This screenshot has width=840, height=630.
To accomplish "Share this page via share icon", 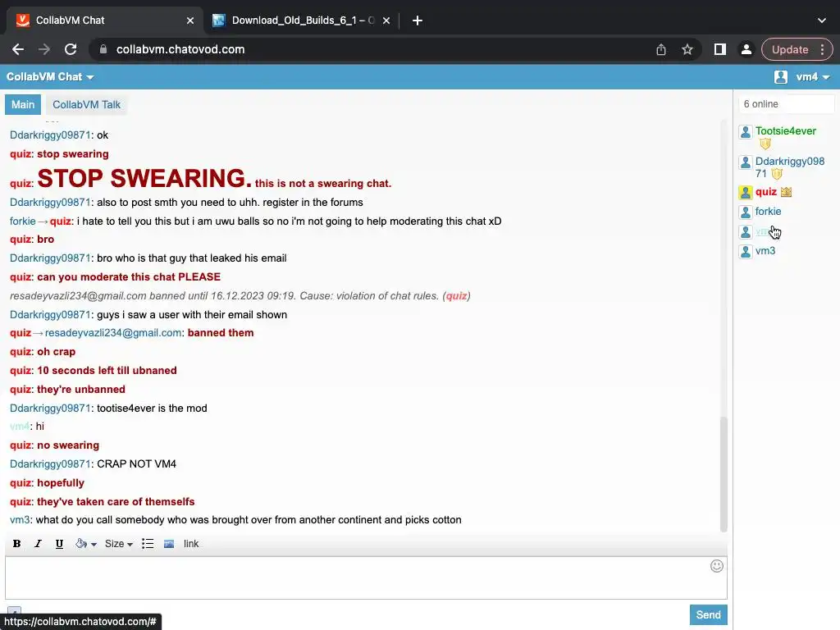I will 661,49.
